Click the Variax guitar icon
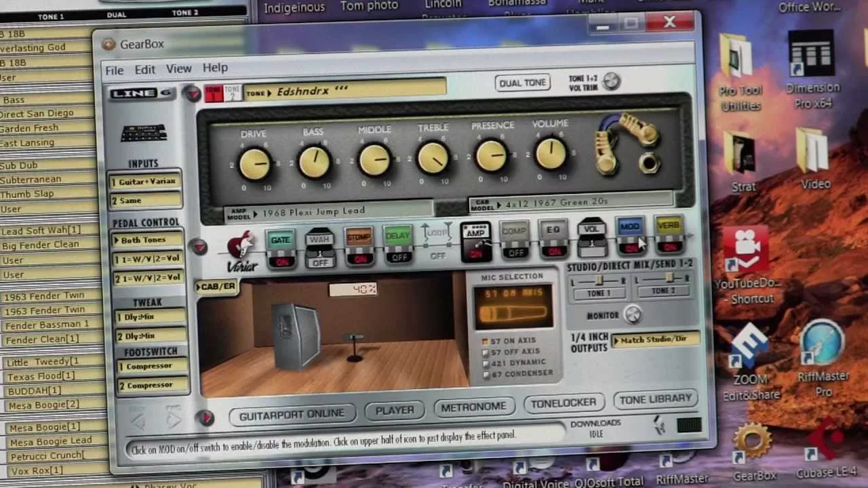Screen dimensions: 868x488 tap(241, 249)
